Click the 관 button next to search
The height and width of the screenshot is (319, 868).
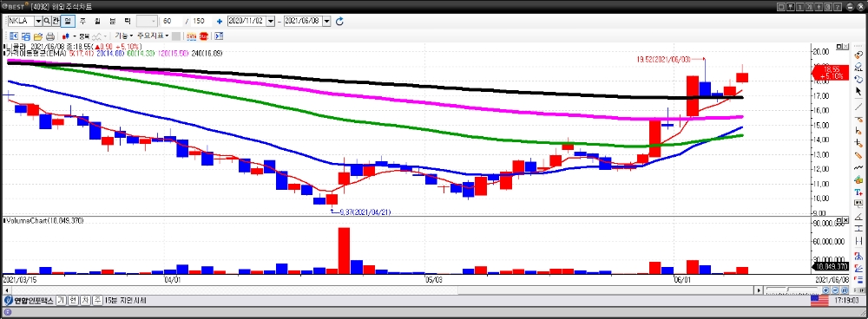click(x=56, y=21)
